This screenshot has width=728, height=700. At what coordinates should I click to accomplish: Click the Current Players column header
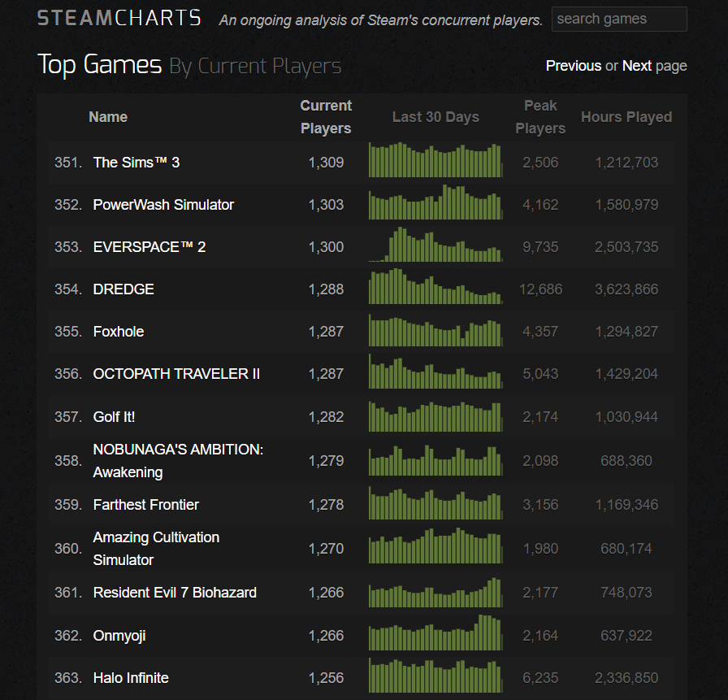(326, 116)
